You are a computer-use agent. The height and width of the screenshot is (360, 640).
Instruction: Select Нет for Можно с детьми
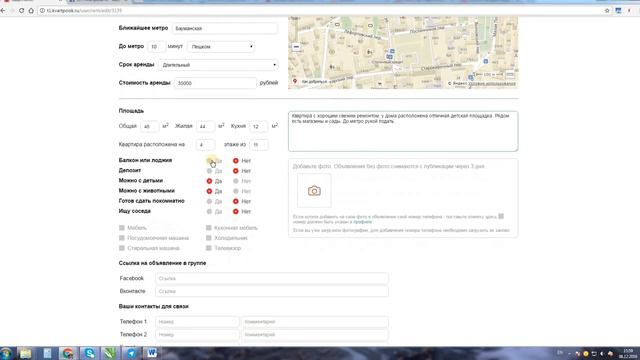(x=236, y=181)
